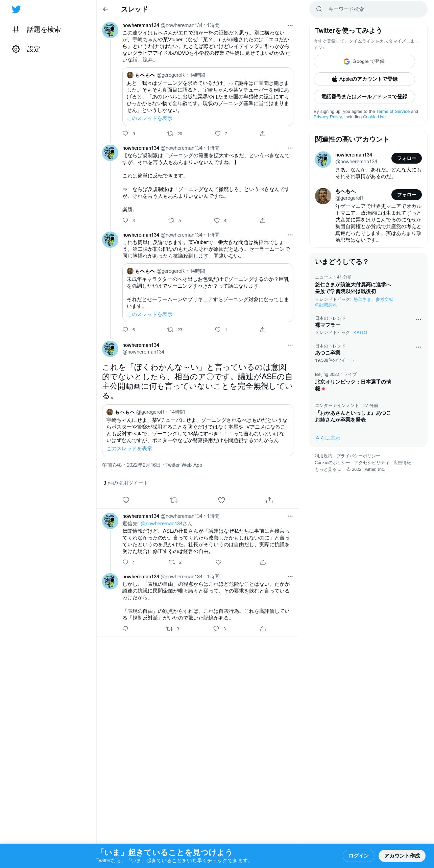This screenshot has width=434, height=868.
Task: Open more menu for あつこ卒業 trend
Action: coord(418,347)
